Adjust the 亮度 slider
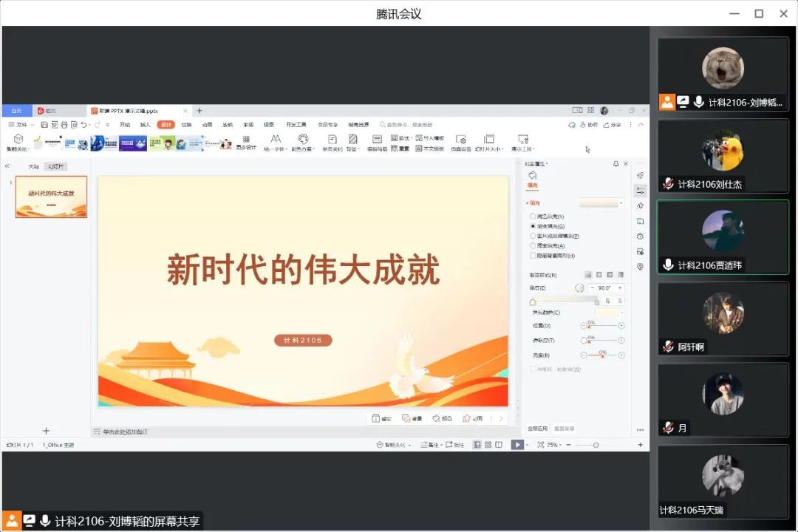 point(603,355)
